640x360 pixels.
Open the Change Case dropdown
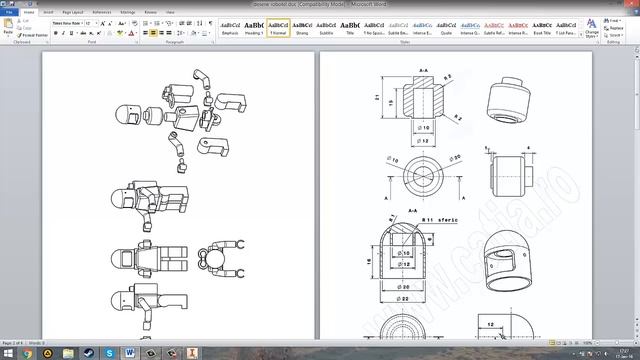tap(122, 24)
